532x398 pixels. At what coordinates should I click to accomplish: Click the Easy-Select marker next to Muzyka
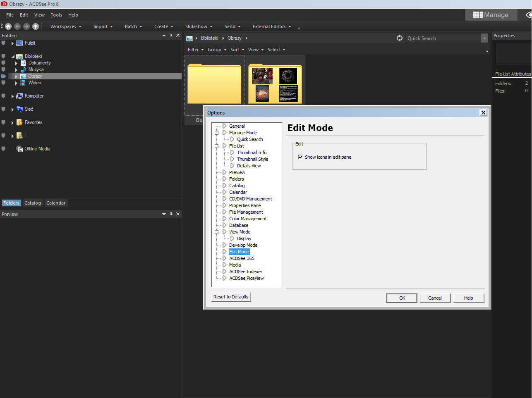(x=3, y=69)
